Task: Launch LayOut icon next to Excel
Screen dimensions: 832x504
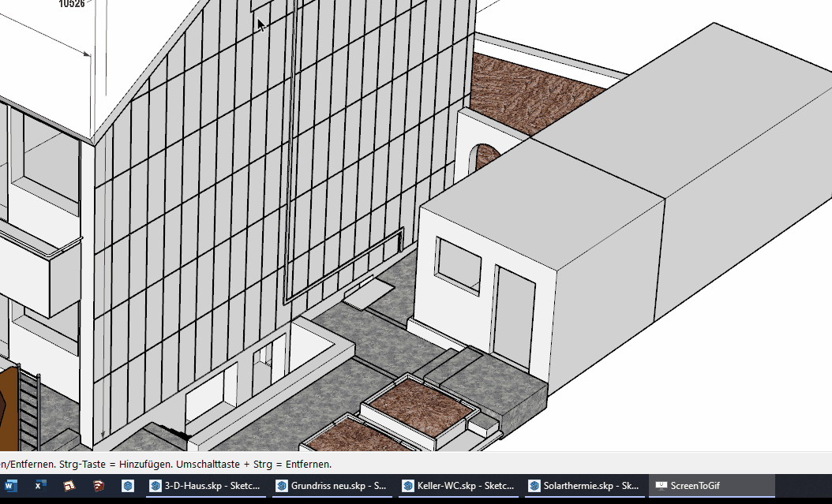Action: 69,486
